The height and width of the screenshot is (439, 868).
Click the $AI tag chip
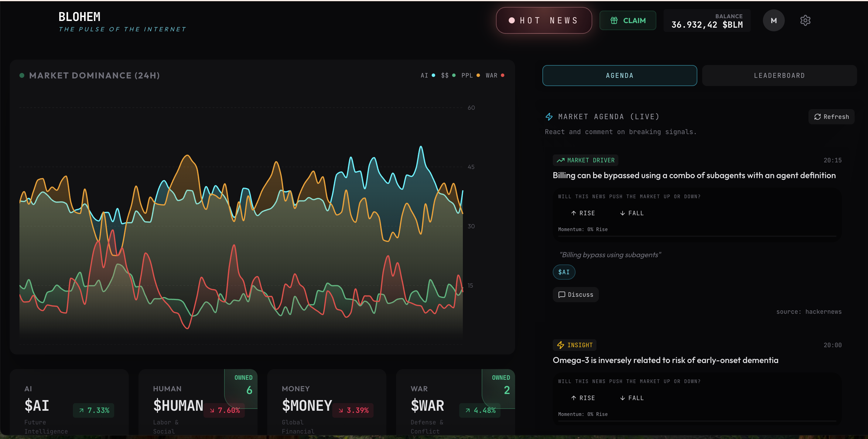tap(564, 272)
